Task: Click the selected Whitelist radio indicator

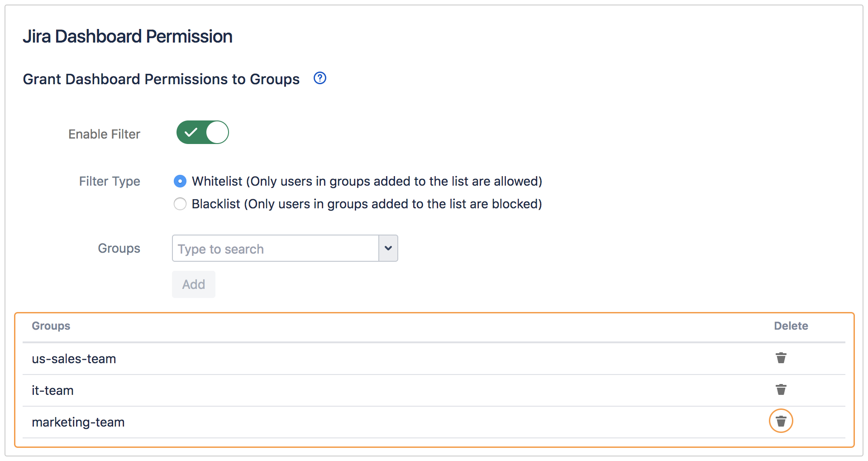Action: pos(180,181)
